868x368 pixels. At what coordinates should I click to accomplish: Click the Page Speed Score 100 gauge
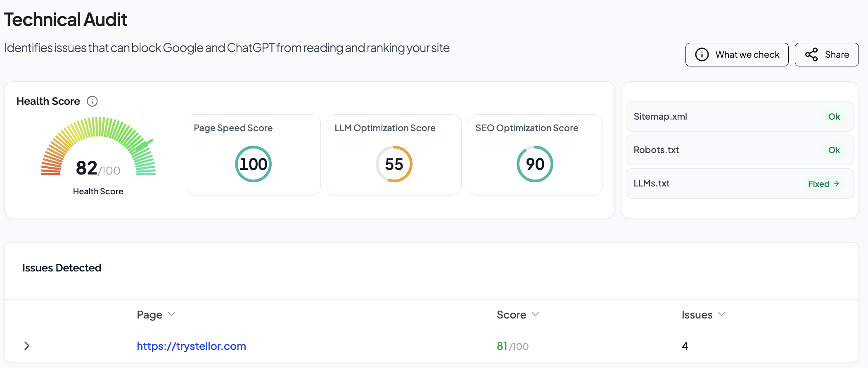(x=253, y=164)
